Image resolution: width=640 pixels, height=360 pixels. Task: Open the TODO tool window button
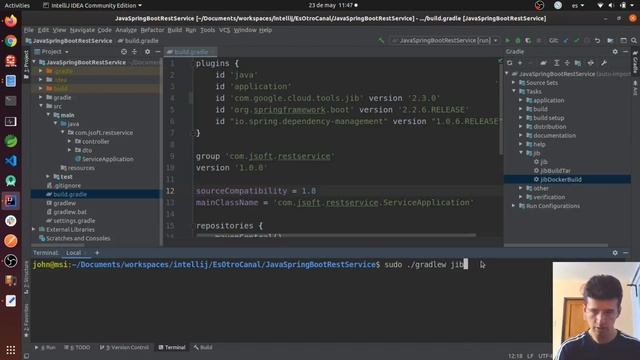pos(77,347)
